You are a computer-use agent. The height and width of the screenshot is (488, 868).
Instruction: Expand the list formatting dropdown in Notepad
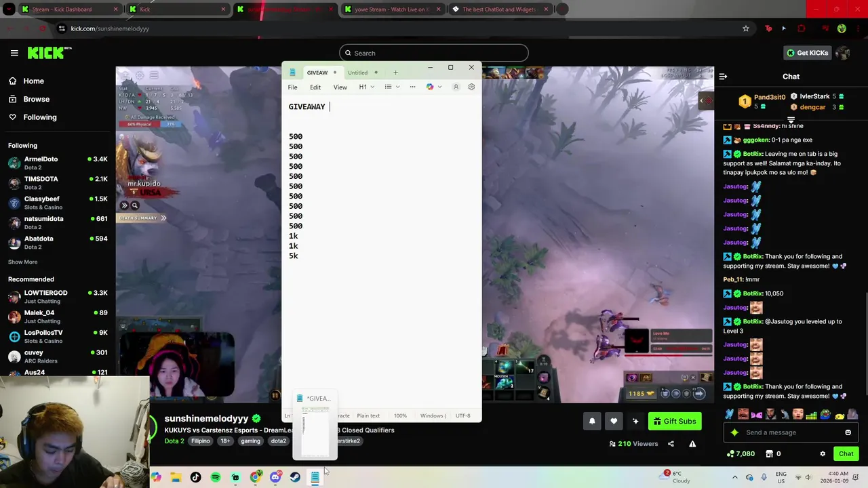click(x=392, y=87)
